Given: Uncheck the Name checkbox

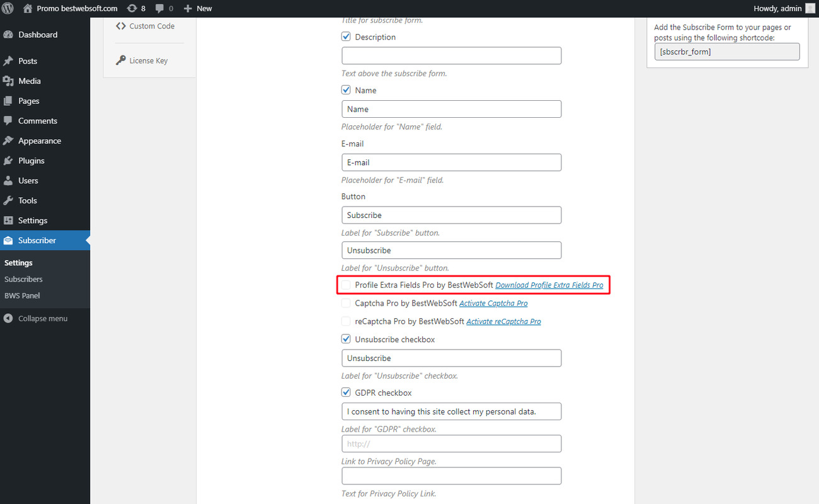Looking at the screenshot, I should tap(346, 90).
